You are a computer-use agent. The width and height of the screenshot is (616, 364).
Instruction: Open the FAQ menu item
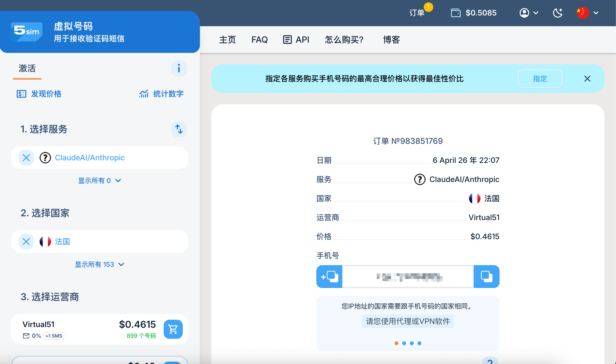pos(259,40)
